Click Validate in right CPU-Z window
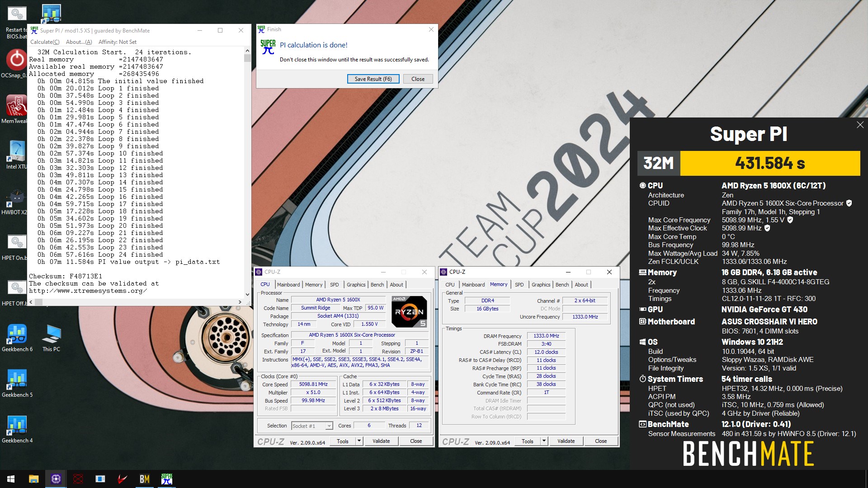This screenshot has height=488, width=868. 566,441
